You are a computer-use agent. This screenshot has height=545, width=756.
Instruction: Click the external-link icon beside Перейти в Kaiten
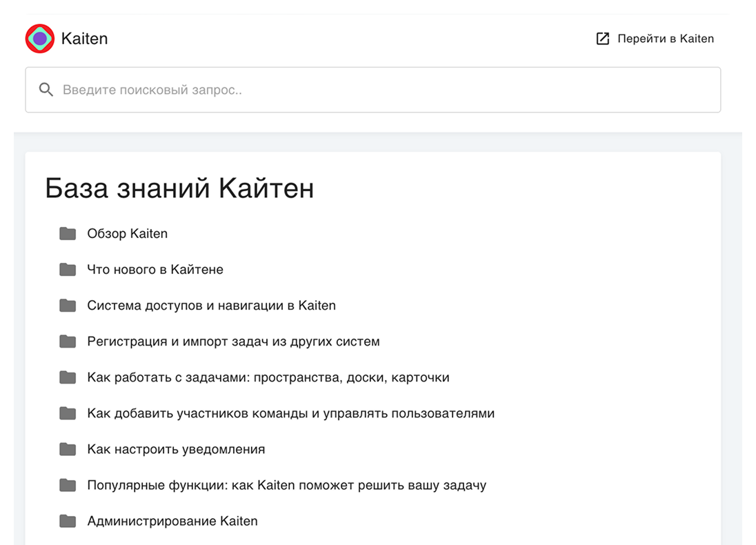click(603, 39)
